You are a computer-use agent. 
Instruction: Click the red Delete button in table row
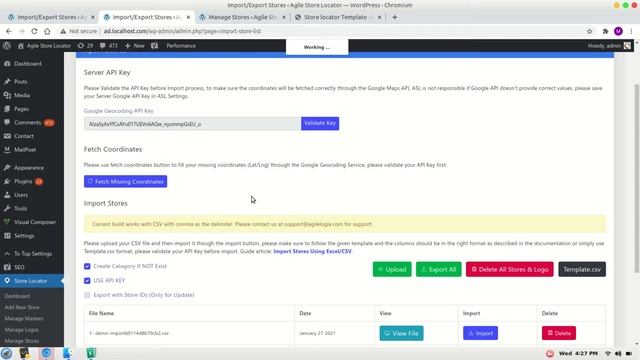click(x=559, y=333)
